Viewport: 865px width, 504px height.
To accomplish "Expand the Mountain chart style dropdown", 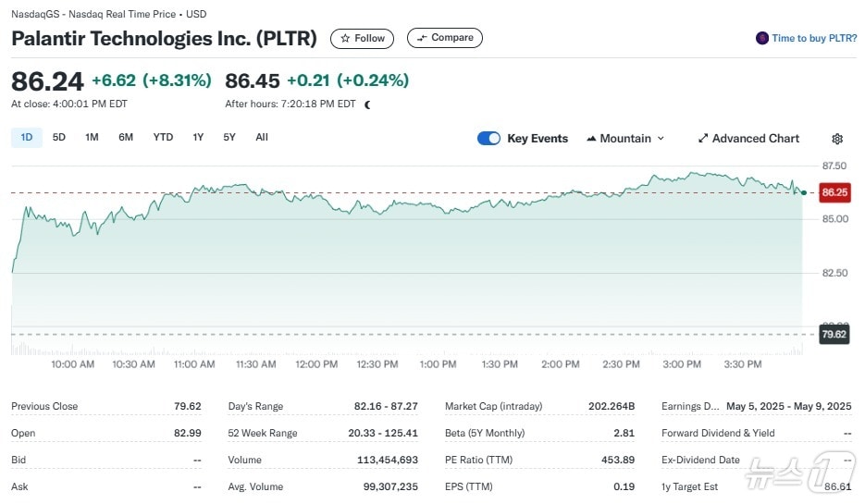I will pos(661,139).
